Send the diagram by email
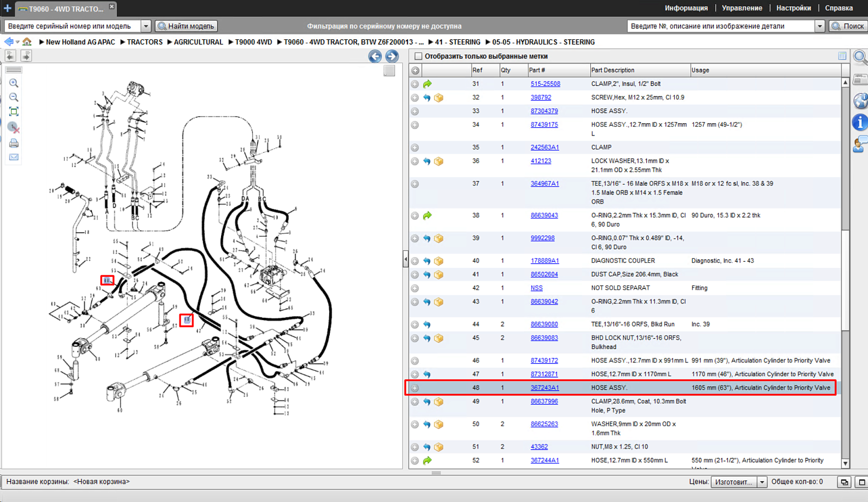The image size is (868, 502). pos(14,157)
